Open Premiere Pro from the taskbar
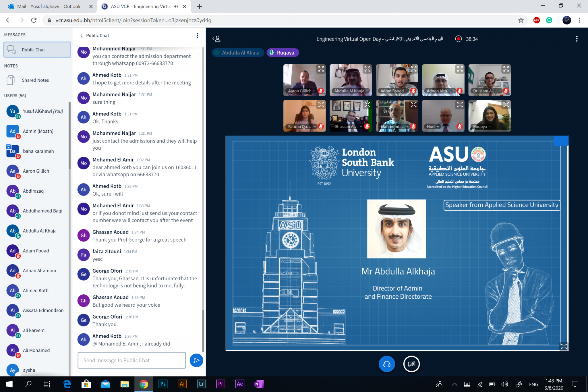588x392 pixels. point(220,384)
